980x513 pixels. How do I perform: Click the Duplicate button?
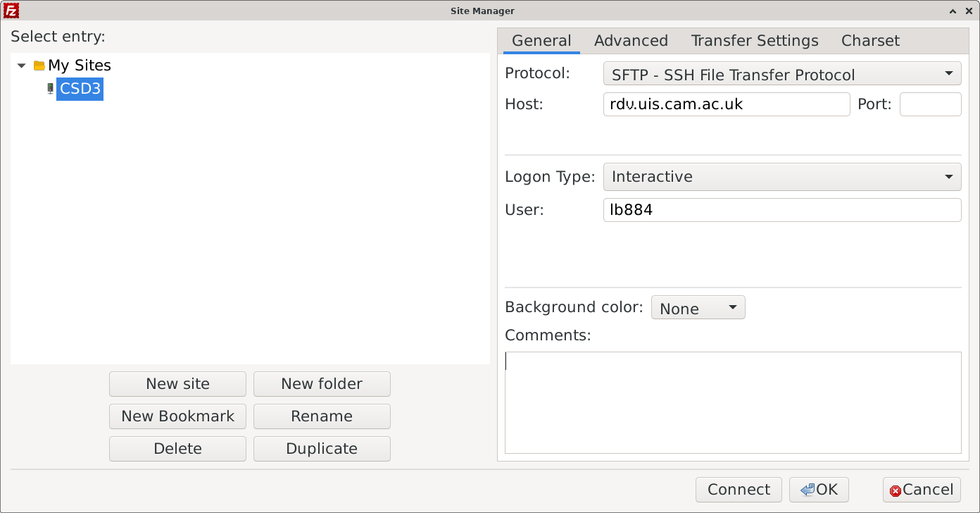(x=322, y=449)
